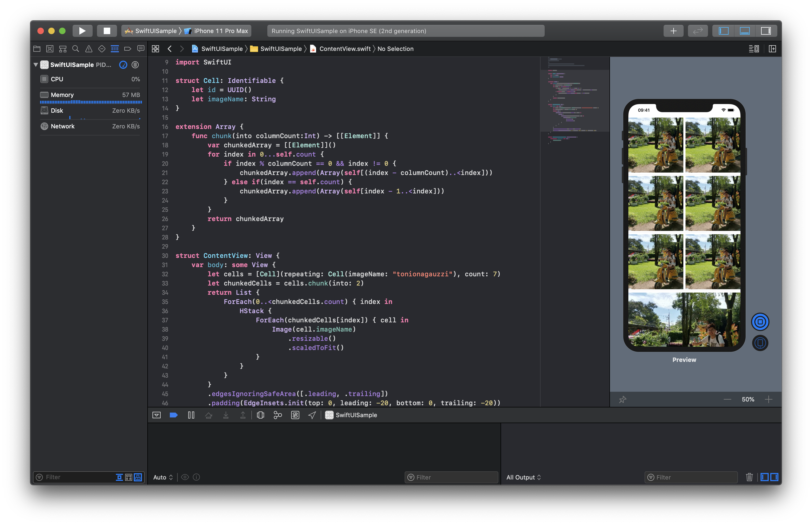This screenshot has height=525, width=812.
Task: Click the Stop button in the toolbar
Action: click(x=107, y=31)
